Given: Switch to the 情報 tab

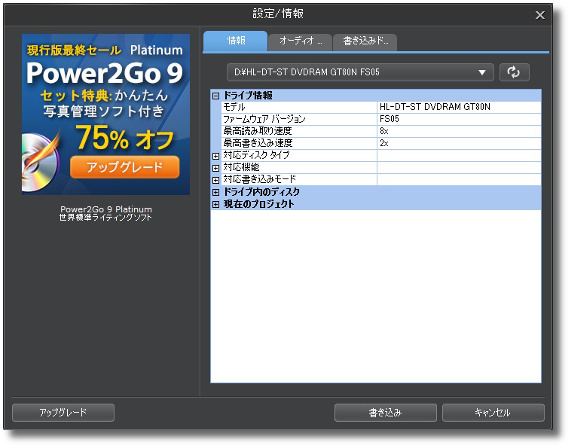Looking at the screenshot, I should click(x=235, y=41).
